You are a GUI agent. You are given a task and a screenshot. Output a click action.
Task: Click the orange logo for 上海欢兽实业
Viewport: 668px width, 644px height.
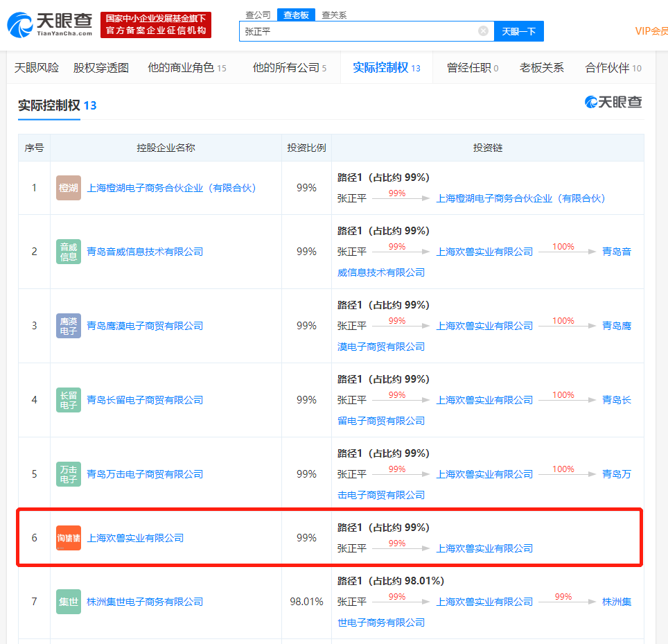(x=69, y=538)
